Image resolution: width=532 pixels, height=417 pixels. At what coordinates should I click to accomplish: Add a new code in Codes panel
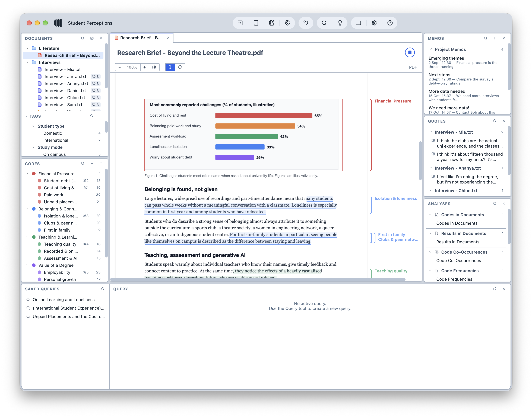pyautogui.click(x=92, y=164)
